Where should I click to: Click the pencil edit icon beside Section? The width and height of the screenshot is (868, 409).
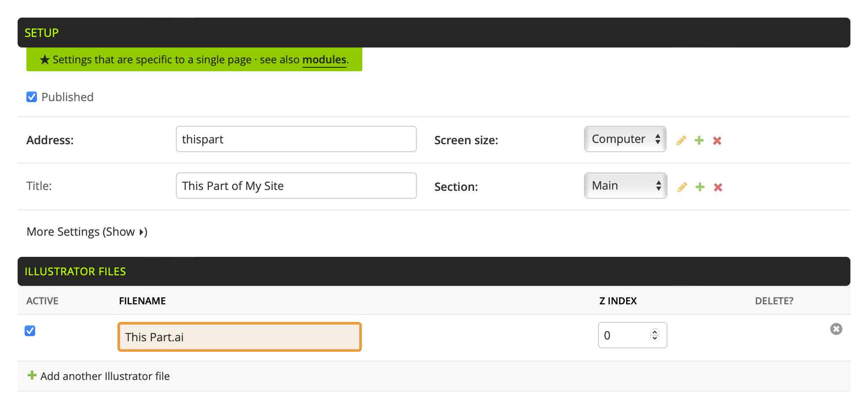click(682, 187)
